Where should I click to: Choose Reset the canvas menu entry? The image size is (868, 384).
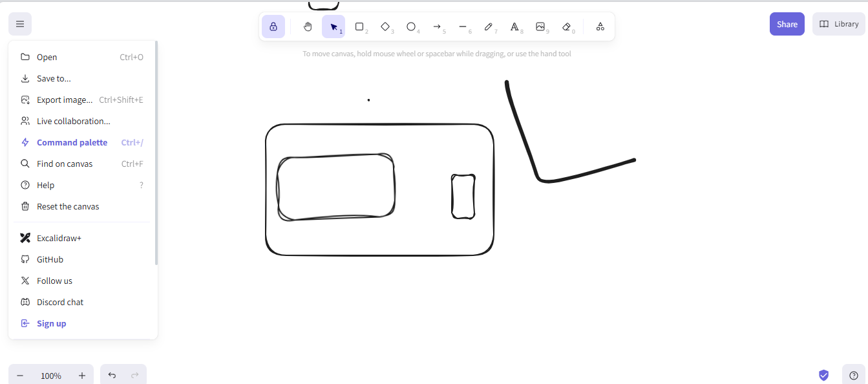coord(68,206)
